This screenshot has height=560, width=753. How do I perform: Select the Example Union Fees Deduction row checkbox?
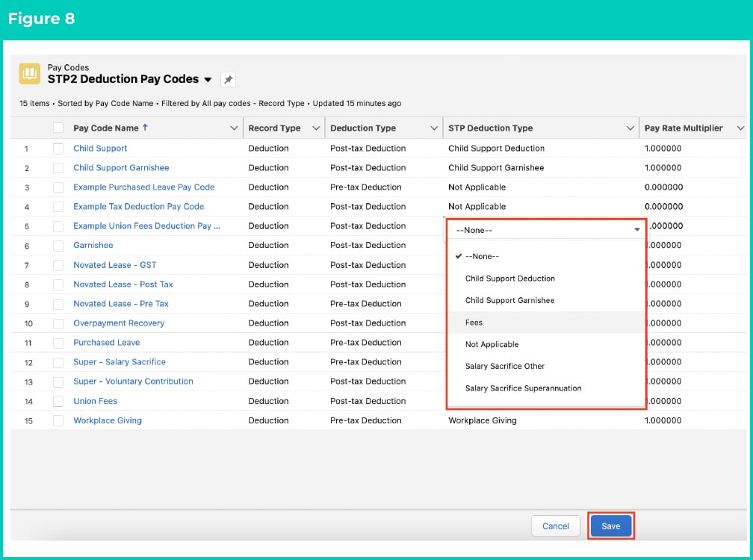58,226
